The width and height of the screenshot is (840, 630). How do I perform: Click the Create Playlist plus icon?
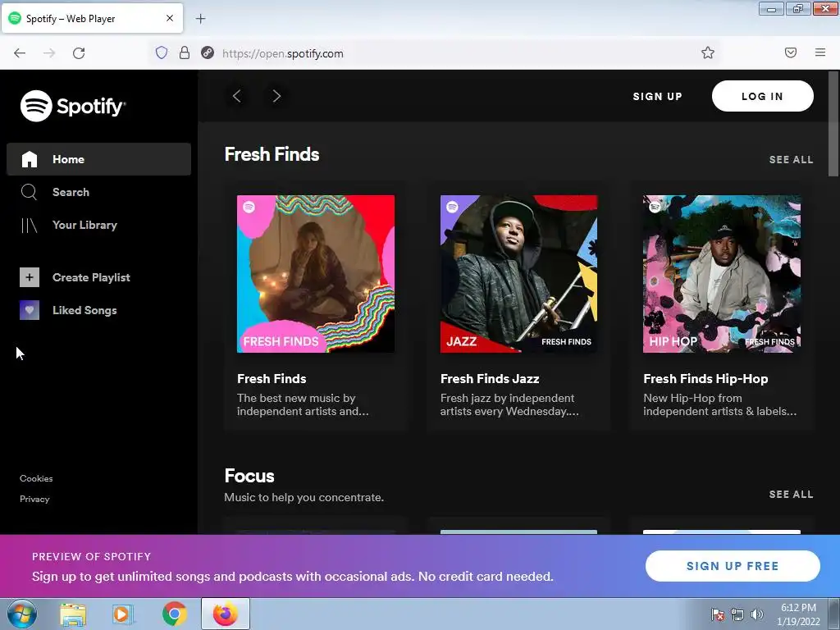click(30, 277)
